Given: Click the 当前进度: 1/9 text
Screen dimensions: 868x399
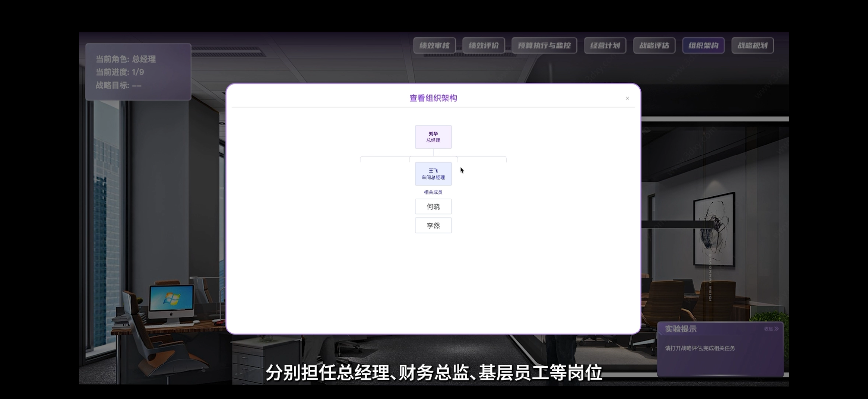Looking at the screenshot, I should [x=120, y=72].
